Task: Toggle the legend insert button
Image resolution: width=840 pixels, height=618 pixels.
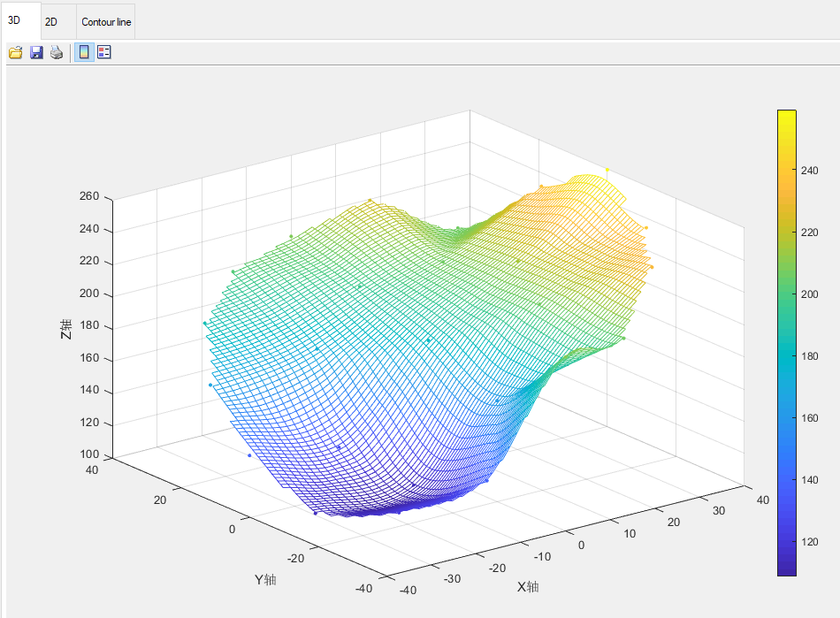Action: (104, 52)
